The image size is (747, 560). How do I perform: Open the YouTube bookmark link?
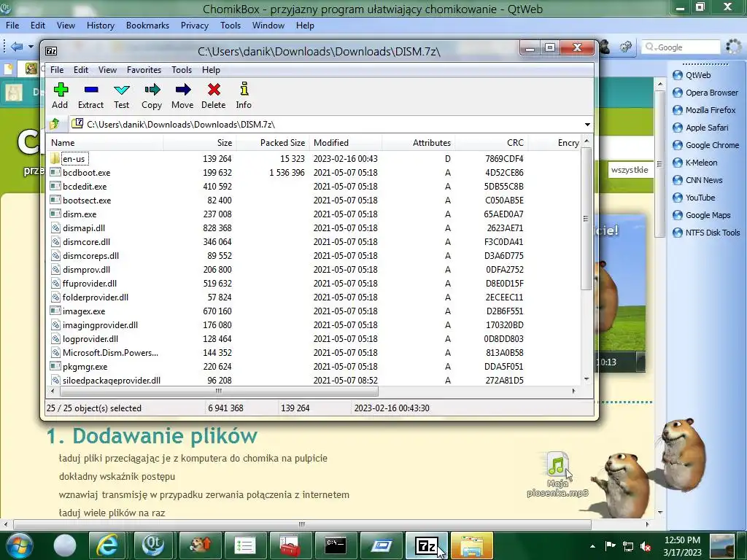click(x=694, y=198)
